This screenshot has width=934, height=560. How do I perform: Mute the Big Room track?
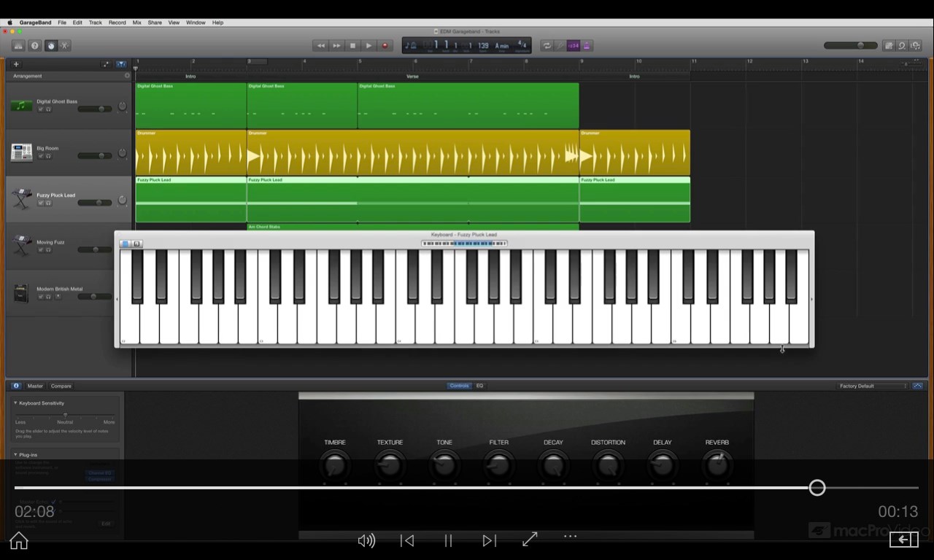click(41, 156)
